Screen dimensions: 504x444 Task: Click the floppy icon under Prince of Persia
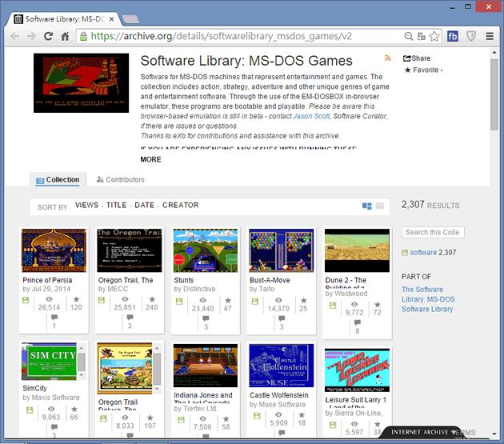[x=26, y=300]
